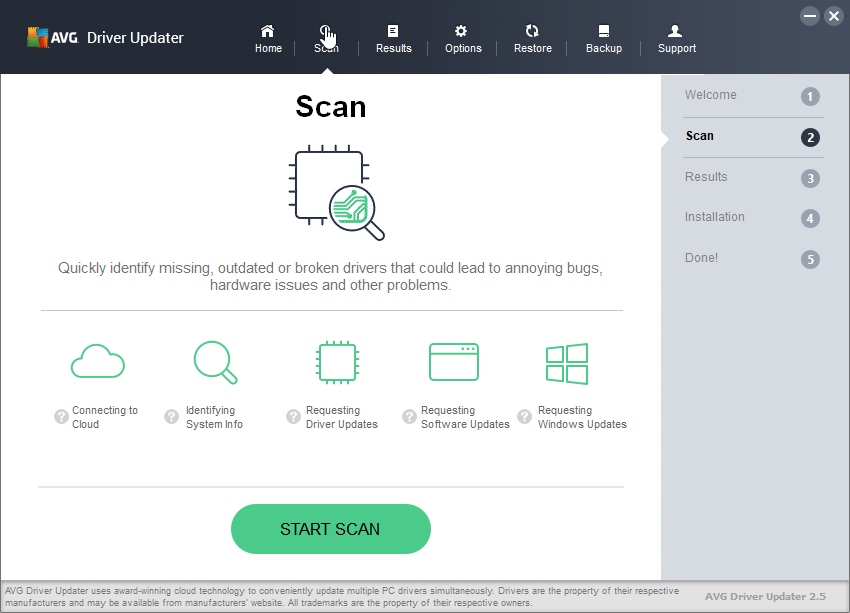Click the Requesting Driver Updates chip icon

click(337, 362)
